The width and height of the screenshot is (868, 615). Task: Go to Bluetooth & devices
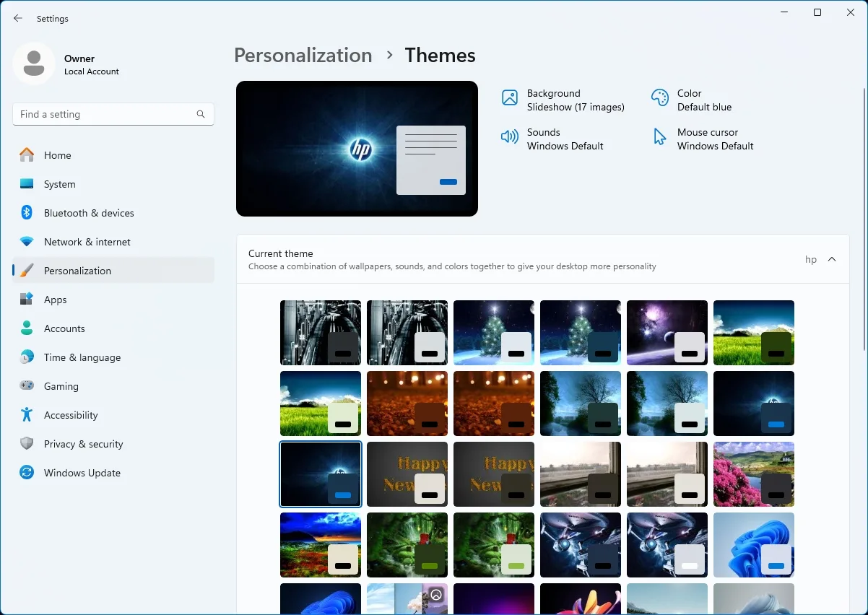[x=113, y=213]
